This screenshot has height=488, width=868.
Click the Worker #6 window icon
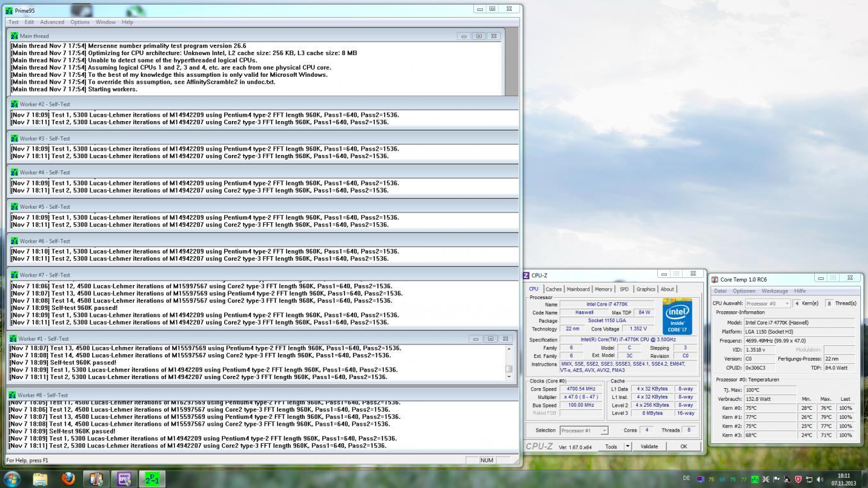coord(15,241)
